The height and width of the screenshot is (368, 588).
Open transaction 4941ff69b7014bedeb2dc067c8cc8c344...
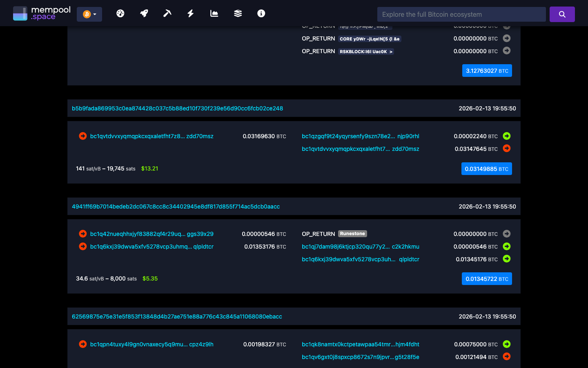tap(176, 206)
